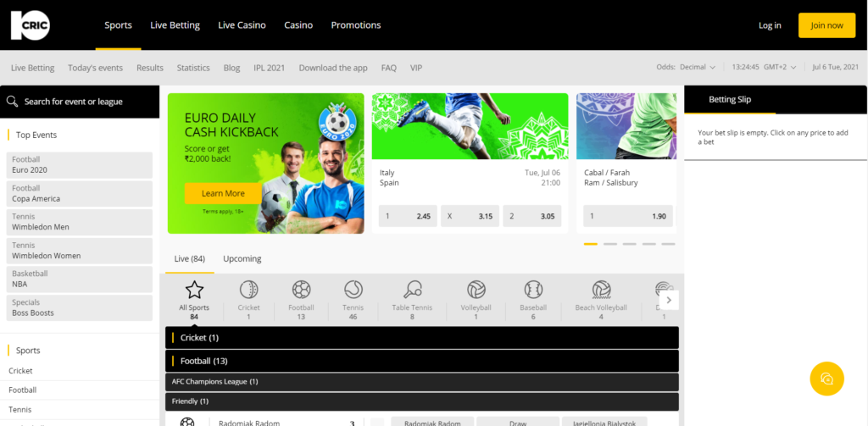Open Tennis Wimbledon Men top event
868x426 pixels.
pos(80,222)
